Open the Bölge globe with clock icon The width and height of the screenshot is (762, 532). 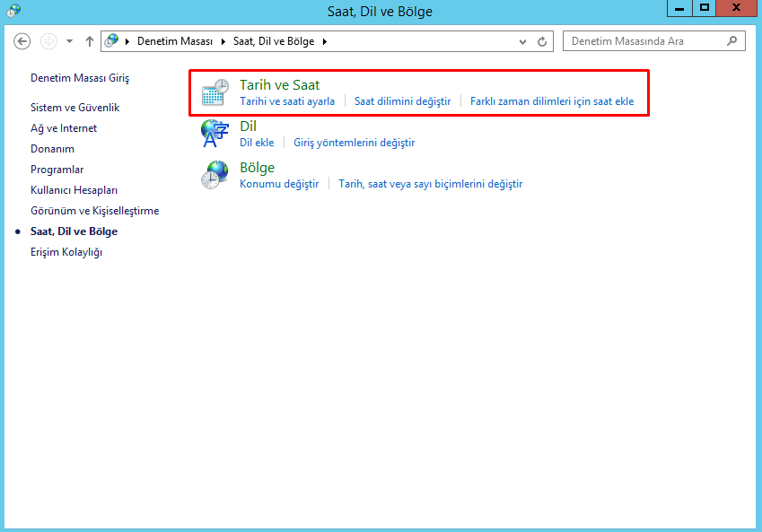[215, 175]
